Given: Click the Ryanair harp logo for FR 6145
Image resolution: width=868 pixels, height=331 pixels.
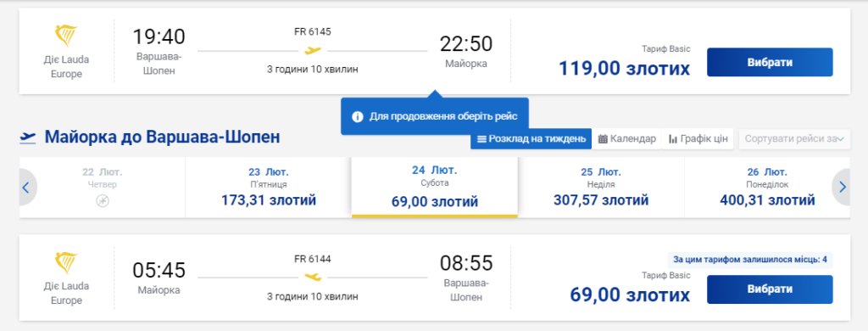Looking at the screenshot, I should coord(66,36).
